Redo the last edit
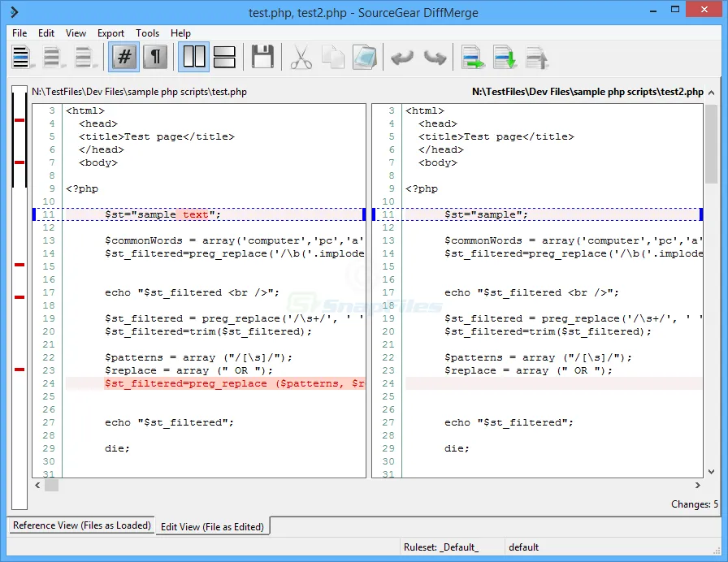Screen dimensions: 728x562 (x=435, y=58)
